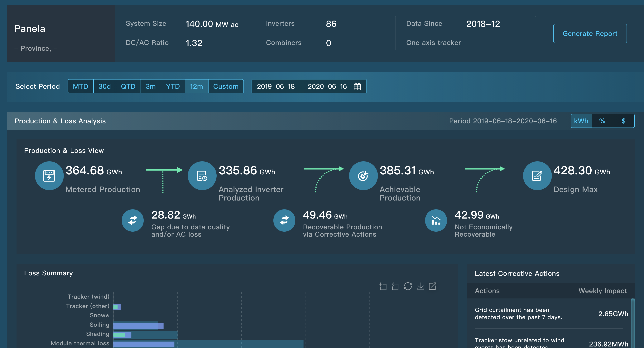Switch units to dollar value
Image resolution: width=644 pixels, height=348 pixels.
[x=623, y=121]
